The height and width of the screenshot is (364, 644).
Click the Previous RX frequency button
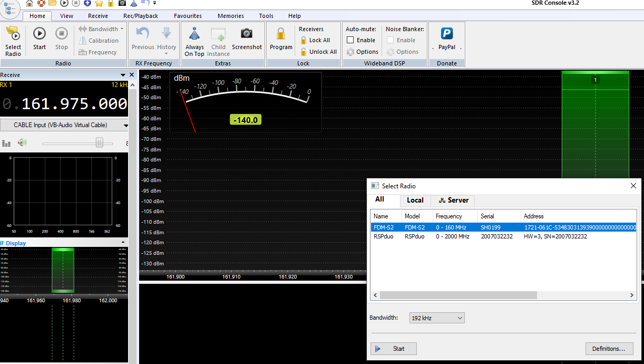[143, 39]
